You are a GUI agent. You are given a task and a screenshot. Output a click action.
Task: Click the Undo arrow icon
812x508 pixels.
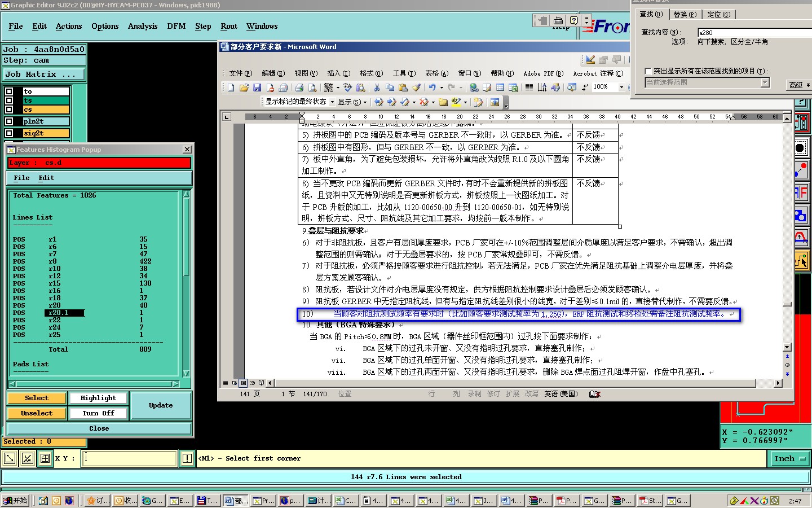pyautogui.click(x=432, y=87)
